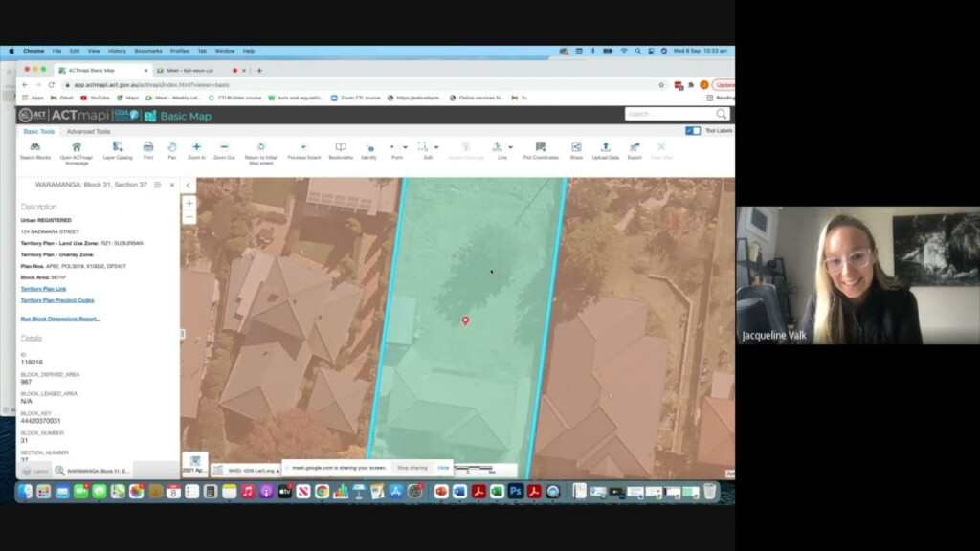Image resolution: width=980 pixels, height=551 pixels.
Task: Open the Bookmarks book tool
Action: point(341,150)
